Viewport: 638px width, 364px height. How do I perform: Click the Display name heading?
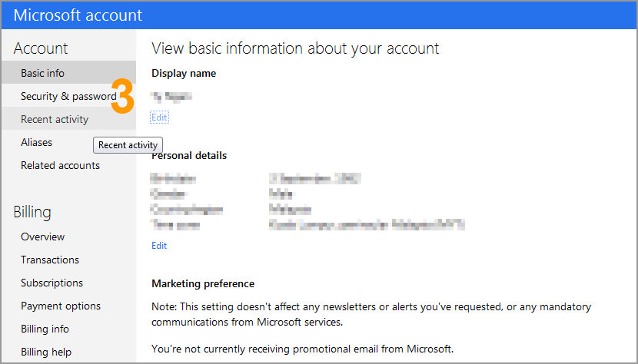[x=184, y=74]
